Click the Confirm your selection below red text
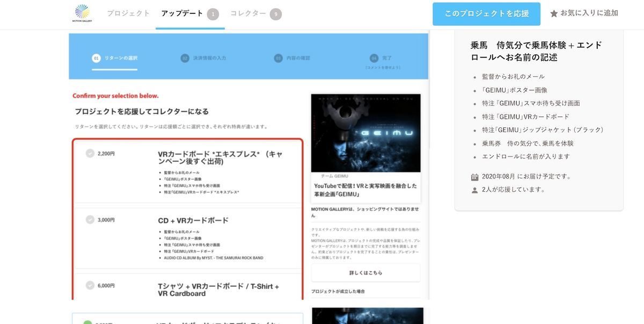644x324 pixels. pyautogui.click(x=115, y=96)
